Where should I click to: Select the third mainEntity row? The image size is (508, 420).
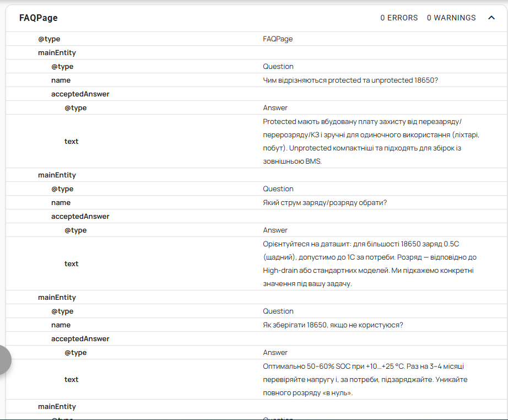click(x=256, y=297)
